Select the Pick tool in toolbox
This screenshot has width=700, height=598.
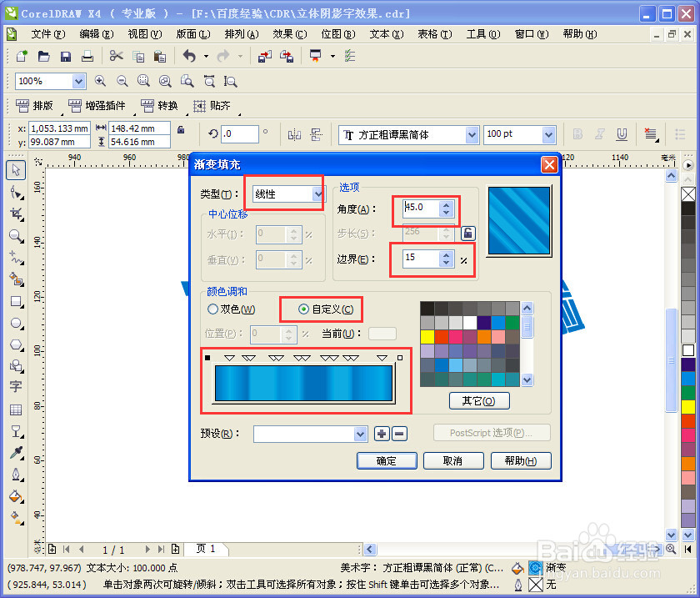point(16,170)
